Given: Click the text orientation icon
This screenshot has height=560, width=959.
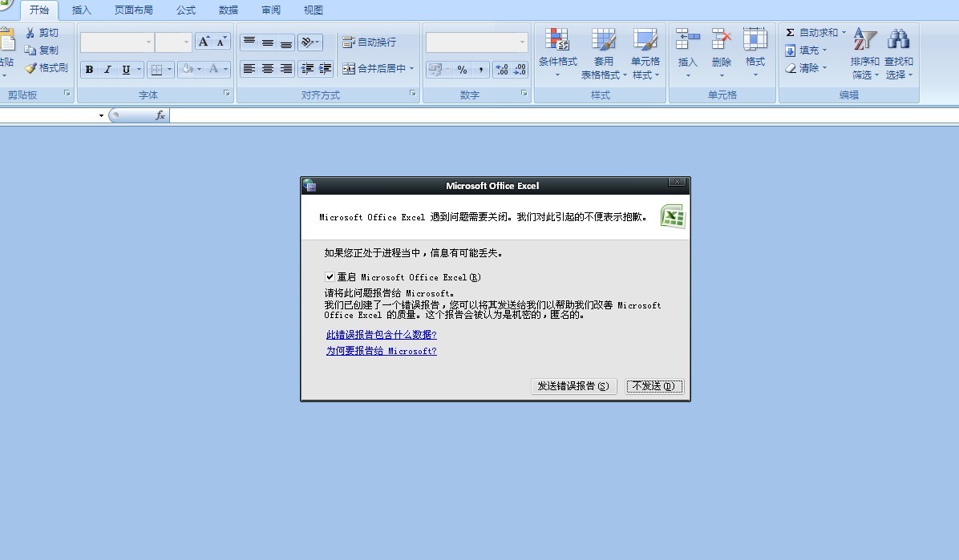Looking at the screenshot, I should coord(306,42).
